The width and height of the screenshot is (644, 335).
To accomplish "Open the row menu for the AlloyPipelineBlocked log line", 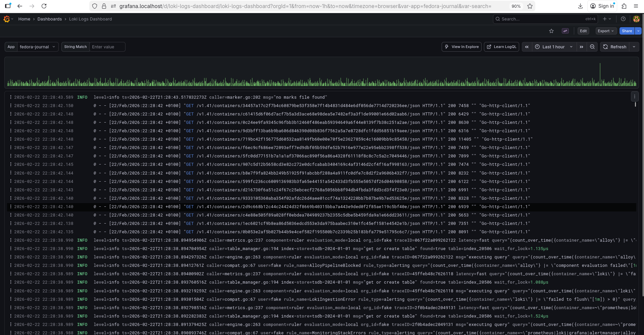I will click(x=11, y=266).
